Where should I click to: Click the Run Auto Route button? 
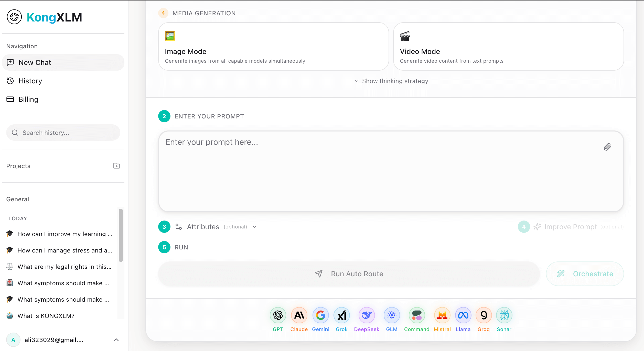coord(349,274)
